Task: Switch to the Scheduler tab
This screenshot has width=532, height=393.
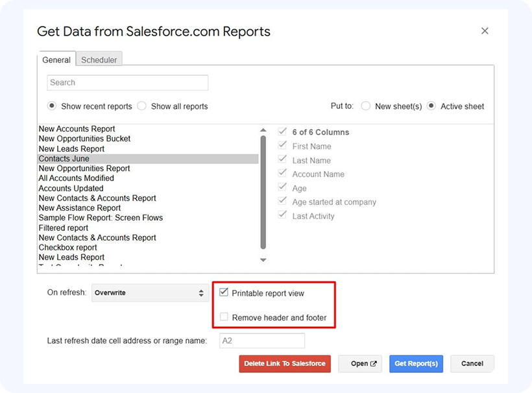Action: coord(99,60)
